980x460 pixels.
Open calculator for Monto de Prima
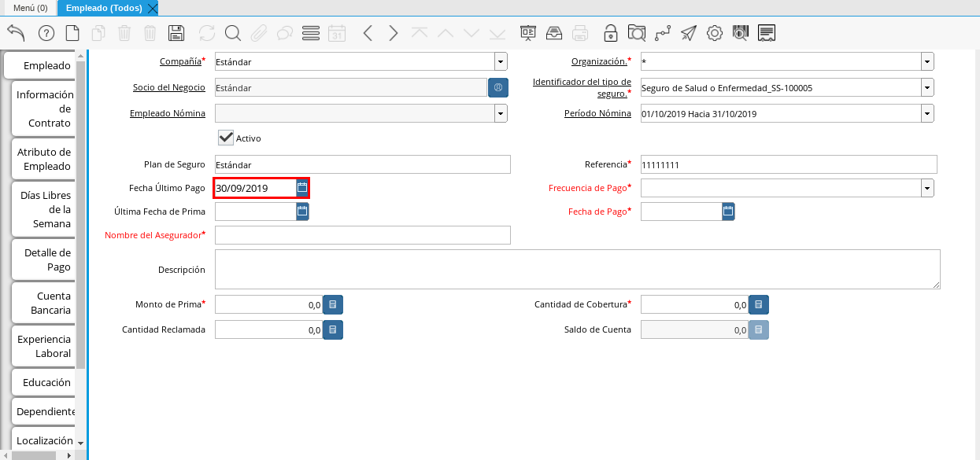tap(333, 305)
